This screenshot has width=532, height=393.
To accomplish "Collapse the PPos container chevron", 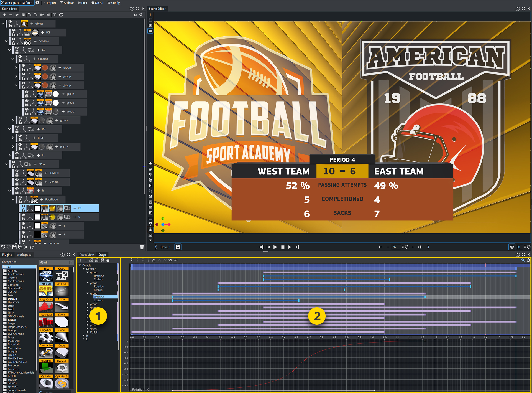I will click(6, 164).
